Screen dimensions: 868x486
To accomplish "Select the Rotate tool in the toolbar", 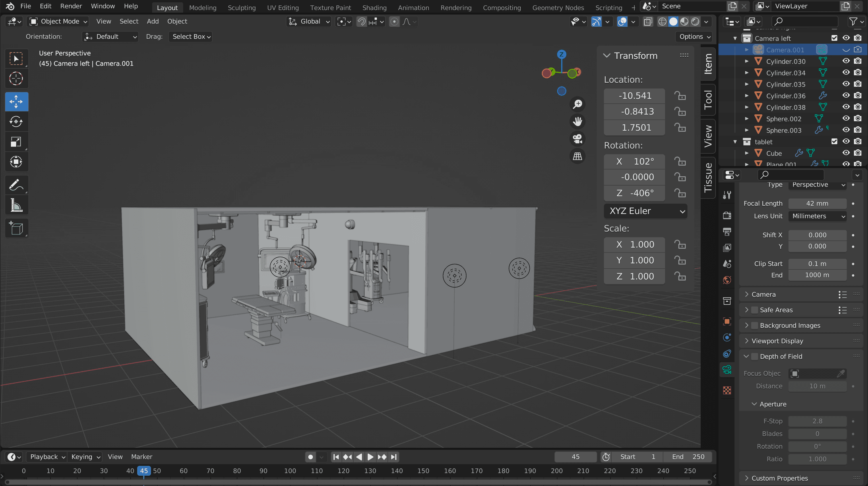I will click(16, 122).
